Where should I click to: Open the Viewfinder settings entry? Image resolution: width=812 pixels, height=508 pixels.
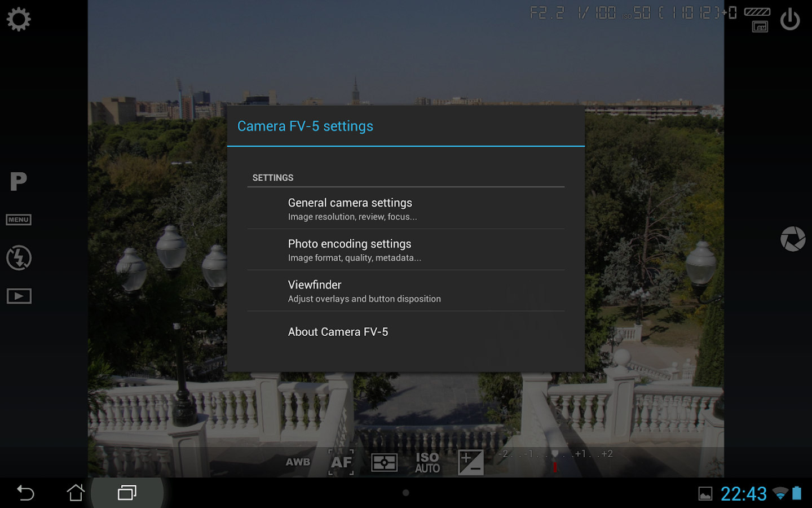tap(406, 291)
